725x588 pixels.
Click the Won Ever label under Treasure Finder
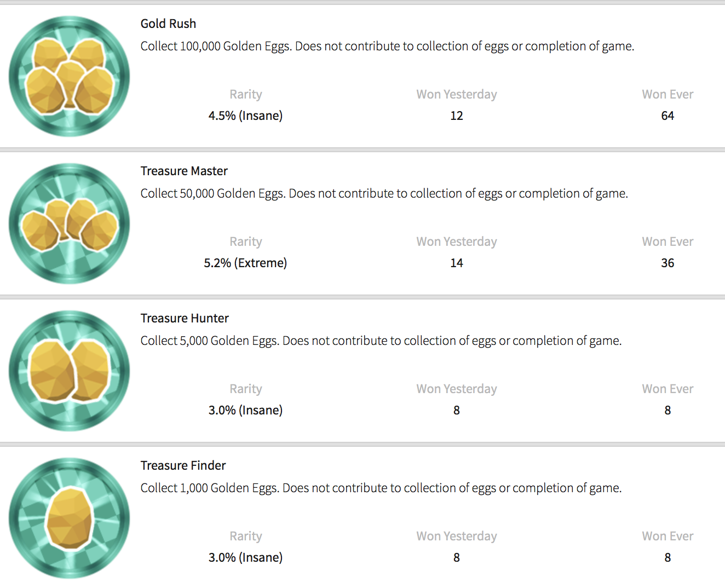(668, 536)
